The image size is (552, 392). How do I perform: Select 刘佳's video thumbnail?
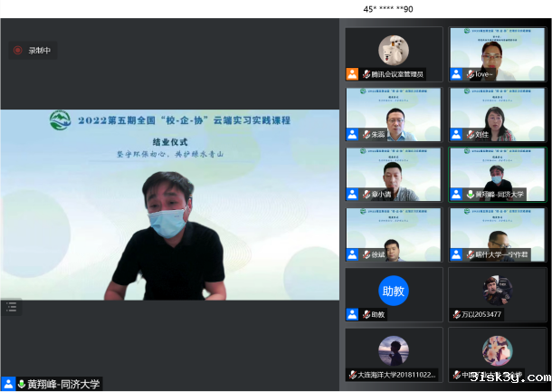pos(498,113)
